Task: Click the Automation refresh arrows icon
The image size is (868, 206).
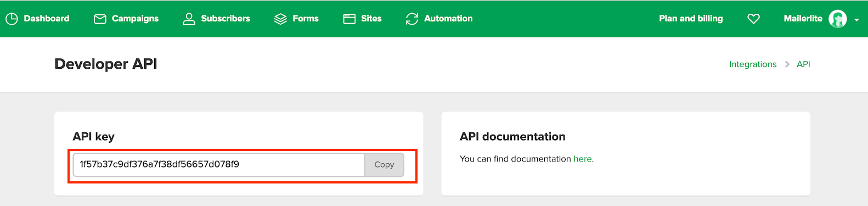Action: (x=412, y=19)
